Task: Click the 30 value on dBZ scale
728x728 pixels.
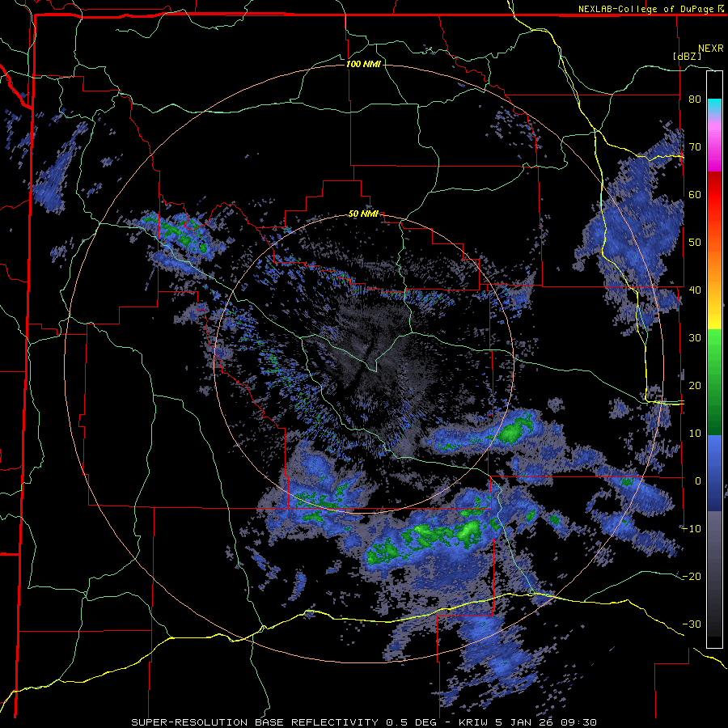Action: tap(695, 338)
